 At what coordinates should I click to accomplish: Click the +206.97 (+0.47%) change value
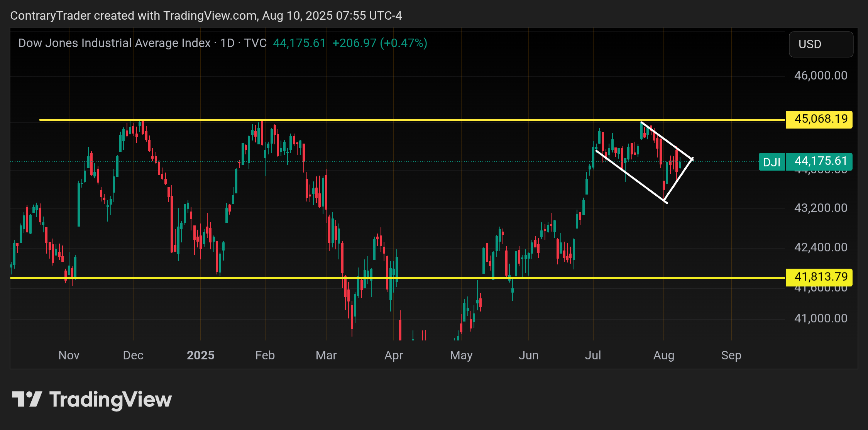click(380, 43)
